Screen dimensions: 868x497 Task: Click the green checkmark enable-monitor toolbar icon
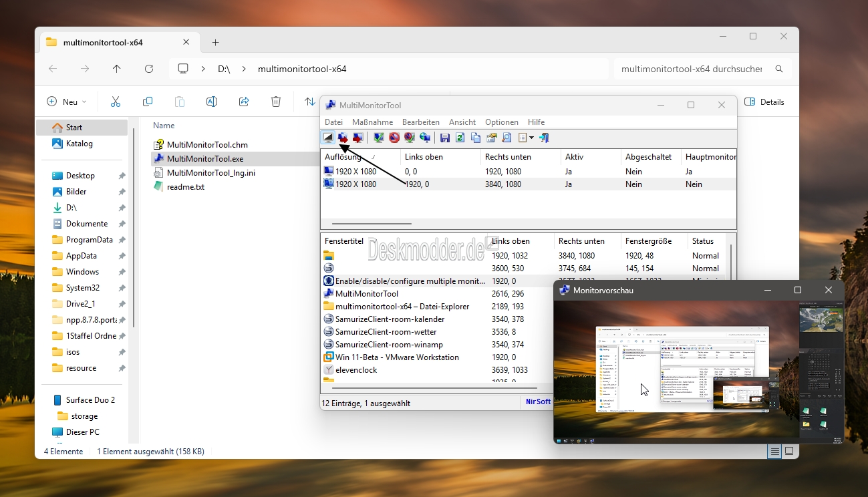[379, 138]
